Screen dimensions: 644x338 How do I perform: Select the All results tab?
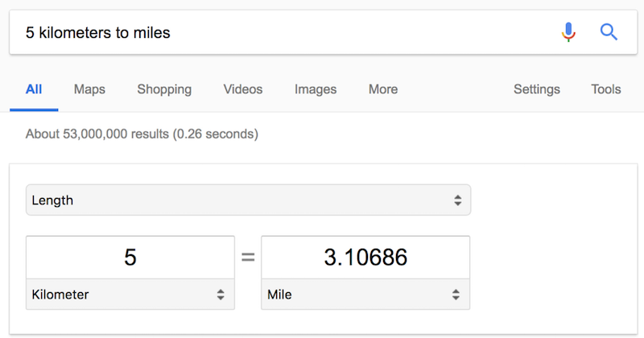pyautogui.click(x=34, y=89)
